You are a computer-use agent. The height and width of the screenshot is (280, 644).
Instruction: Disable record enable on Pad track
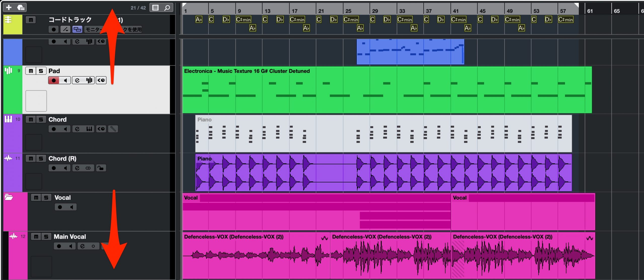point(54,81)
